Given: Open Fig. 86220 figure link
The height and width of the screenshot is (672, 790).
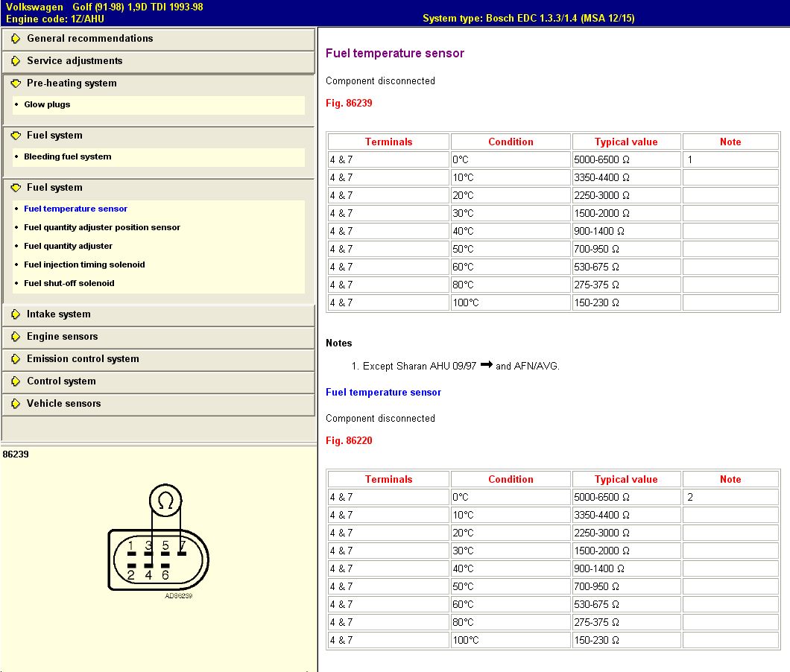Looking at the screenshot, I should (349, 441).
